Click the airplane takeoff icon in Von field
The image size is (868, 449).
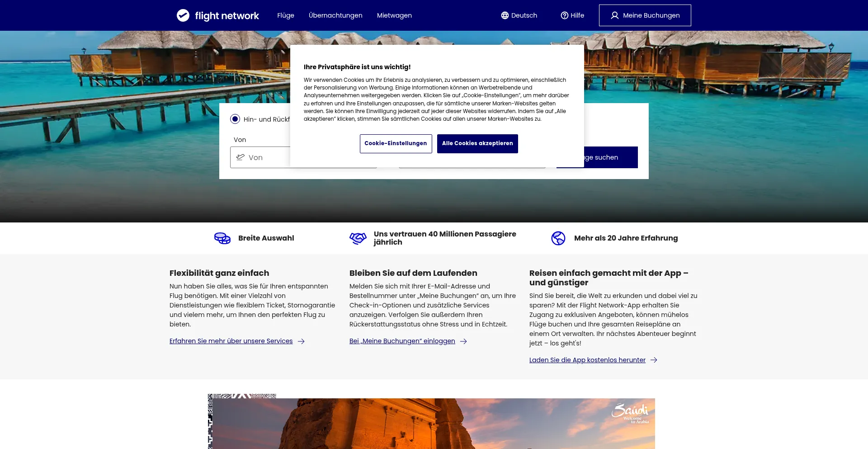click(241, 157)
